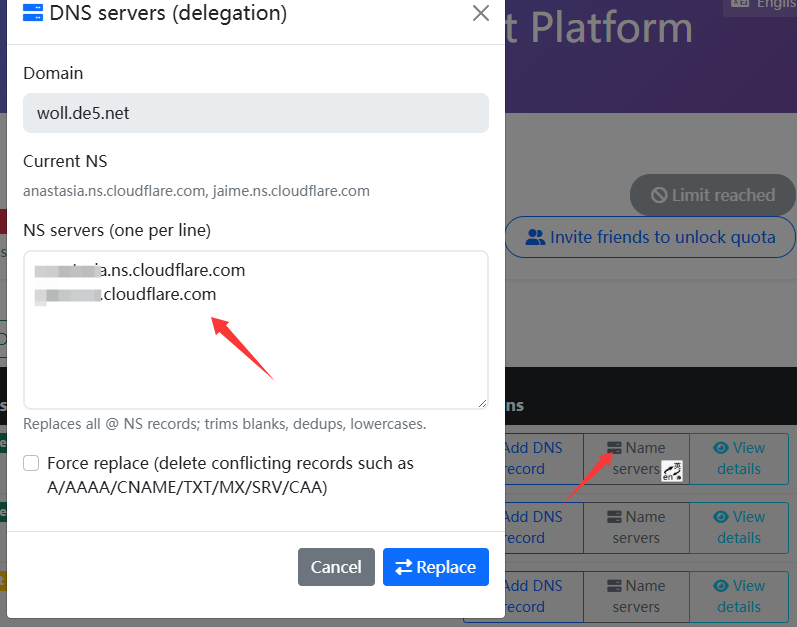Click the eye icon in first View details
The width and height of the screenshot is (797, 627).
tap(721, 448)
